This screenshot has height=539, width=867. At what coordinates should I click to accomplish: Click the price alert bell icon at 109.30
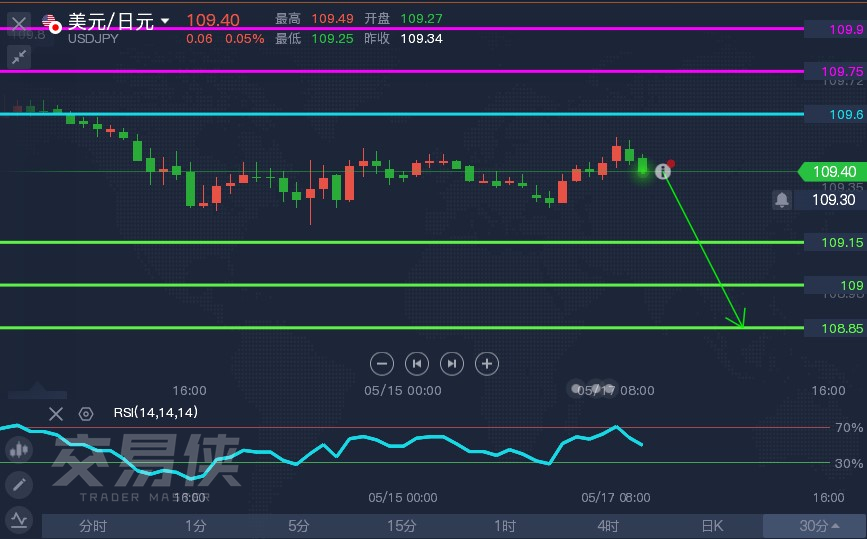point(782,200)
